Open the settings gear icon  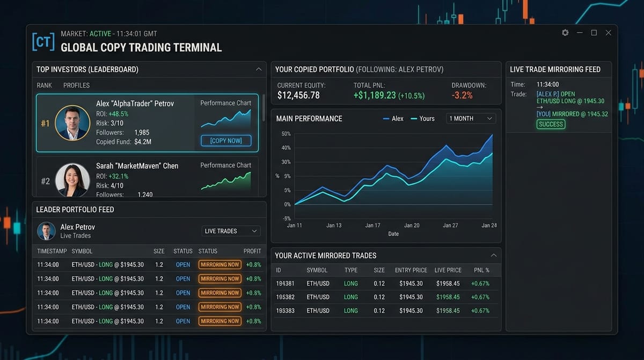(565, 33)
